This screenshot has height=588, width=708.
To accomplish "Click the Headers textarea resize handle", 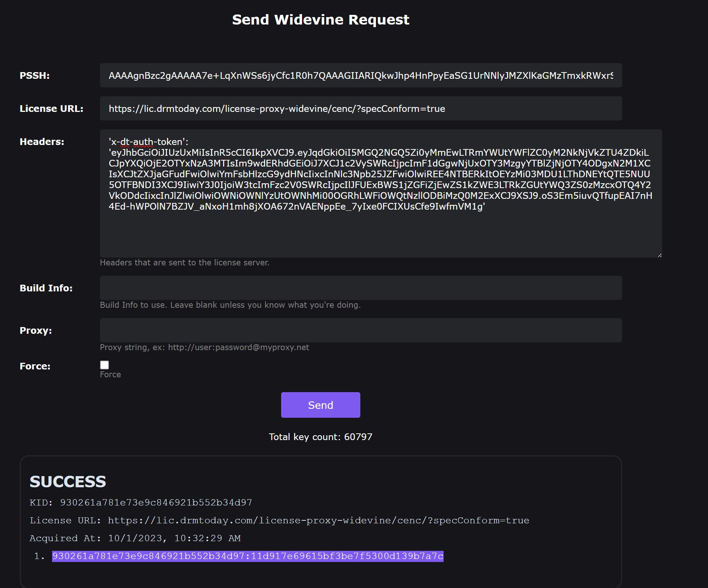I will click(x=659, y=255).
